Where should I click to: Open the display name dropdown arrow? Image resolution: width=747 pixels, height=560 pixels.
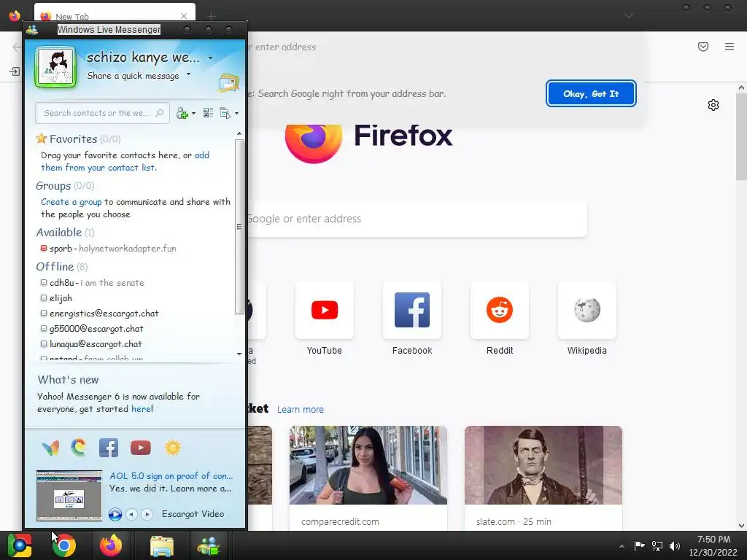coord(210,58)
